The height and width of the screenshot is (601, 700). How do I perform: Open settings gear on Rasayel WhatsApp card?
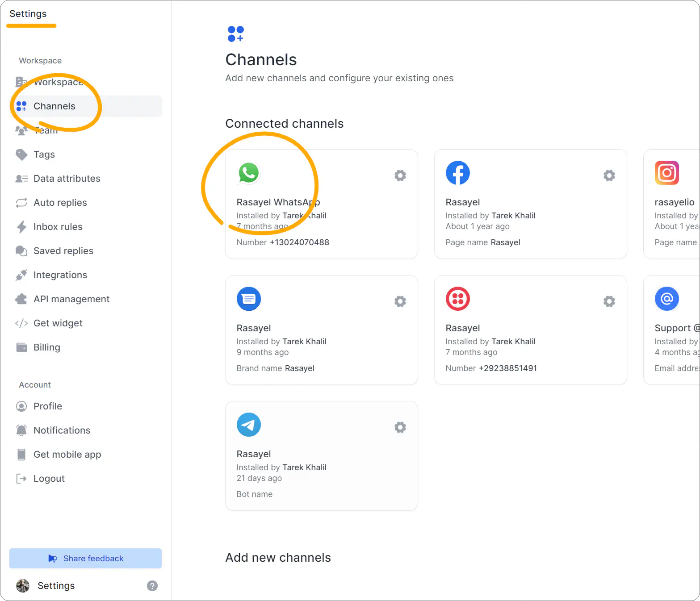[400, 175]
